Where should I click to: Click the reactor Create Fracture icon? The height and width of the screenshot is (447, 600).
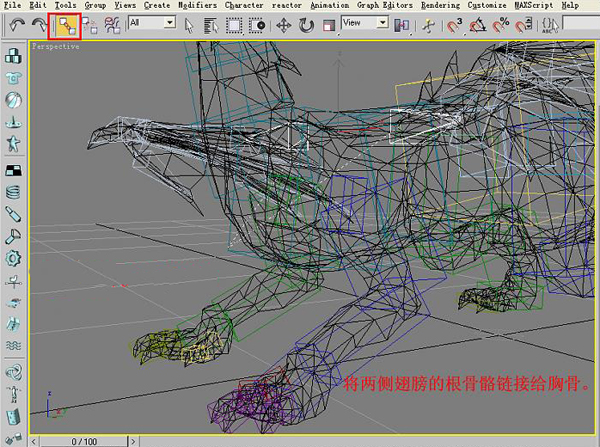(13, 324)
